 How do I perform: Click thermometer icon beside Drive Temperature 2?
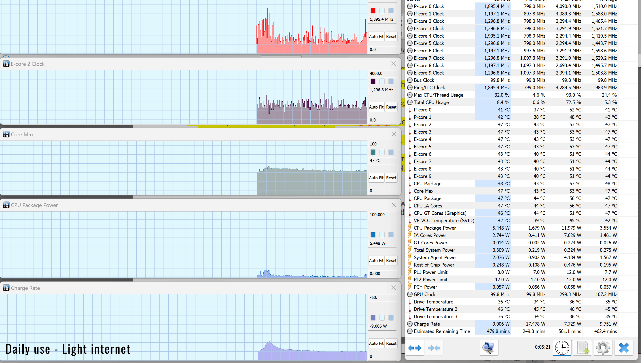[410, 309]
